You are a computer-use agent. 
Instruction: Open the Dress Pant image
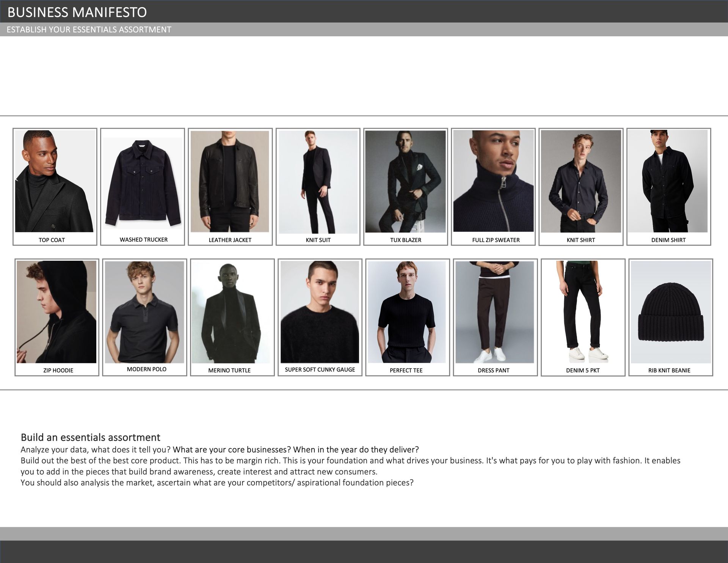[494, 312]
